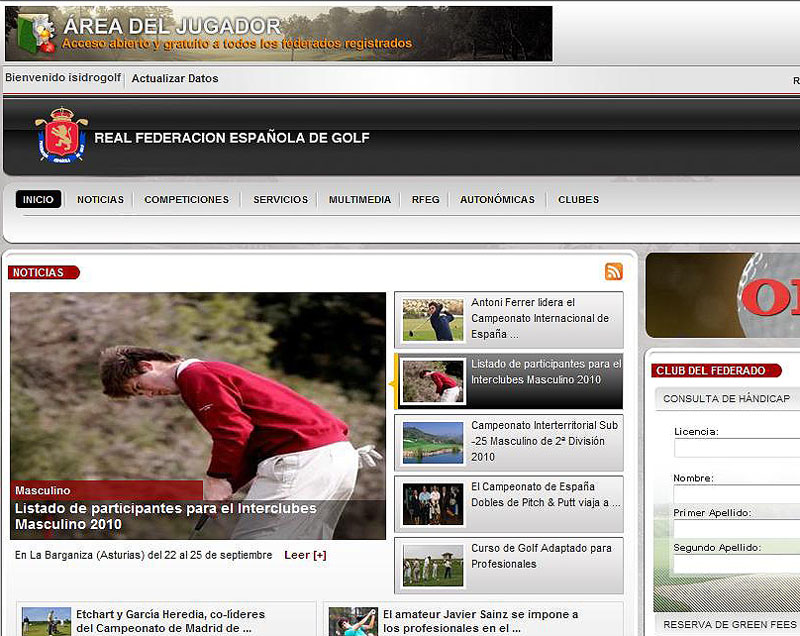Click the REAL FEDERACION ESPAÑOLA DE GOLF title
800x636 pixels.
coord(232,138)
